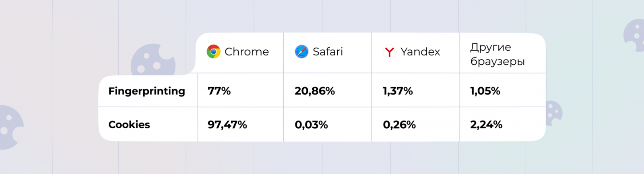Click the Safari compass icon

301,52
